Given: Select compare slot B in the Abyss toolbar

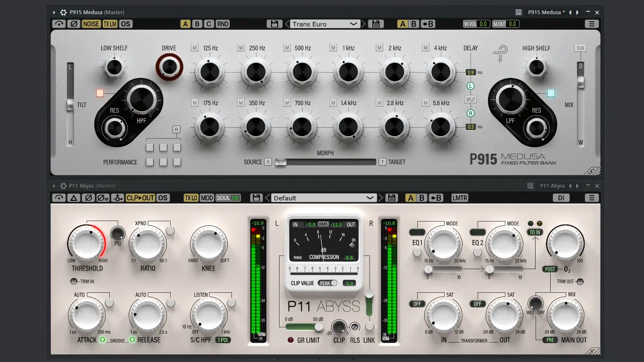Looking at the screenshot, I should [x=422, y=198].
